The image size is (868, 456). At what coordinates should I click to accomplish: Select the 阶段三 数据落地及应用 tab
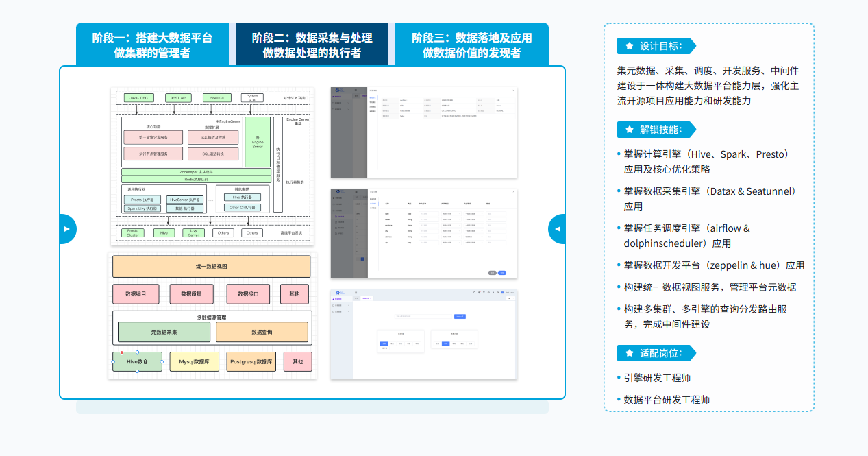471,45
